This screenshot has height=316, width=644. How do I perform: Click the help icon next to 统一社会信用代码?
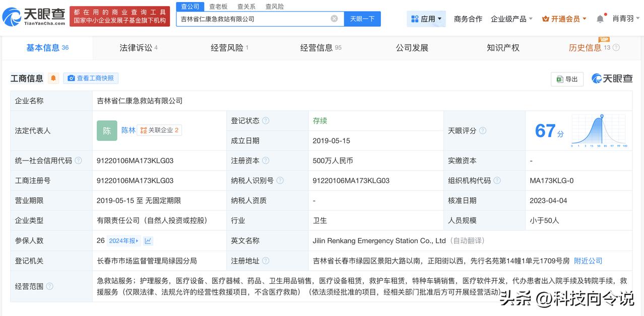point(78,161)
